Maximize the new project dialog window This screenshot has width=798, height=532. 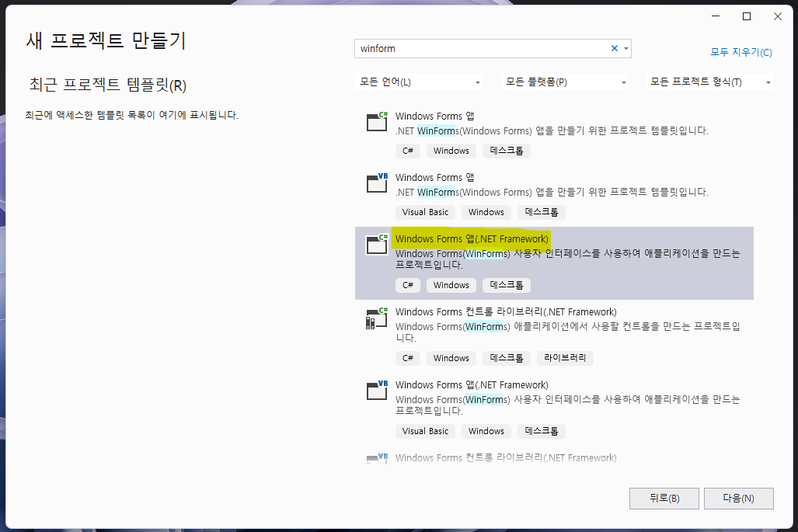(x=747, y=17)
